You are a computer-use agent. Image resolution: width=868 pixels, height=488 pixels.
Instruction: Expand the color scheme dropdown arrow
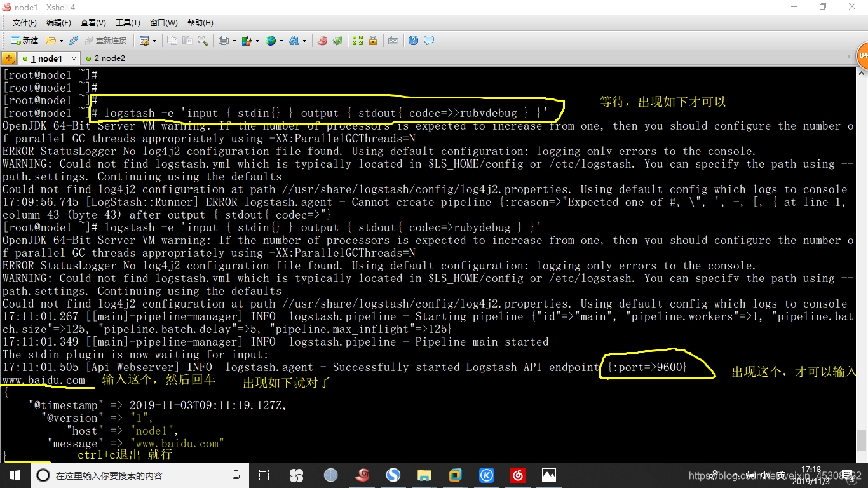click(257, 41)
